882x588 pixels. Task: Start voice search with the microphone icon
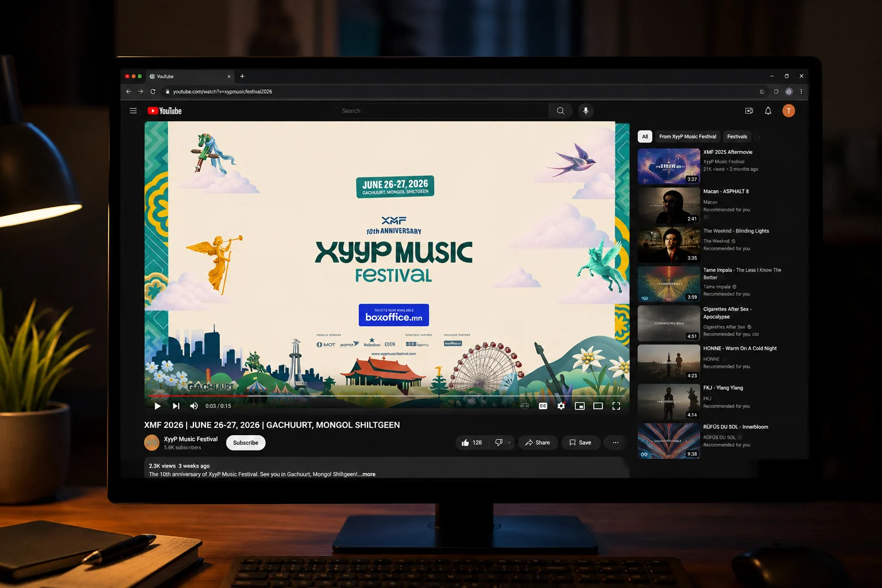[586, 111]
